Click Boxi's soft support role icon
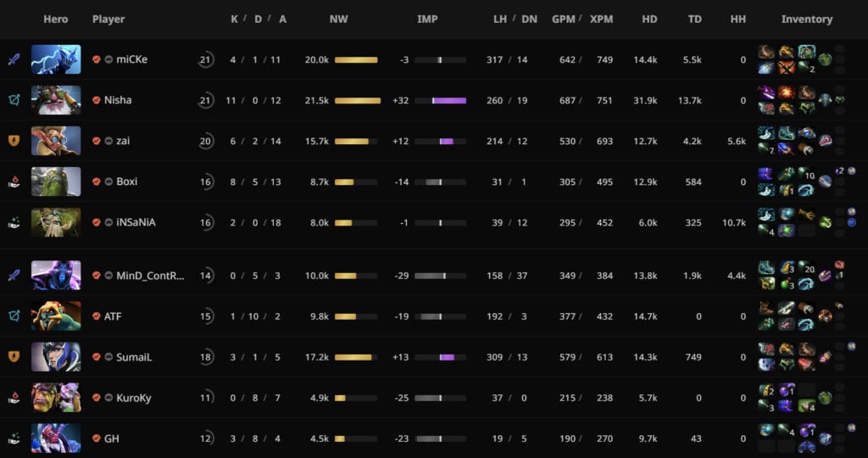 pos(14,182)
